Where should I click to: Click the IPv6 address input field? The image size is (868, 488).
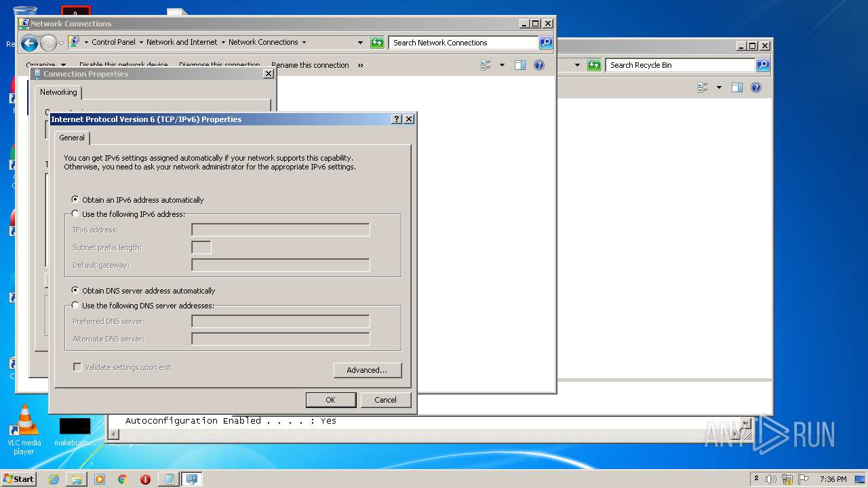coord(281,230)
